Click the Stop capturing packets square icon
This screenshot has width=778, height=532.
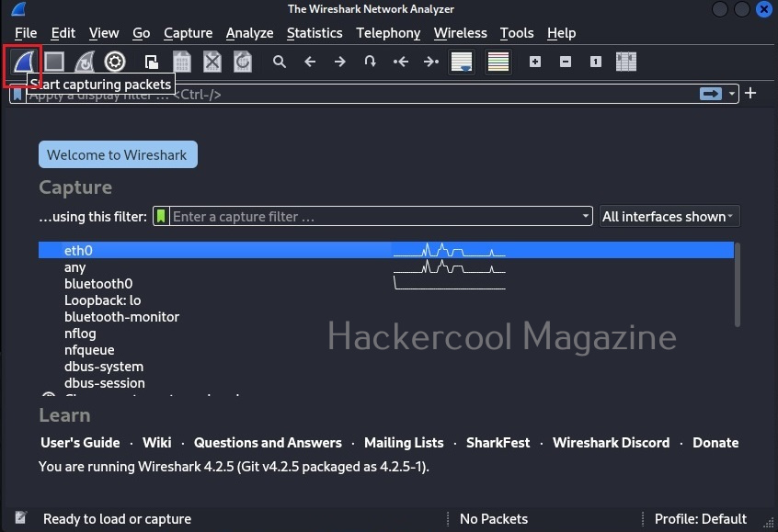pos(54,62)
